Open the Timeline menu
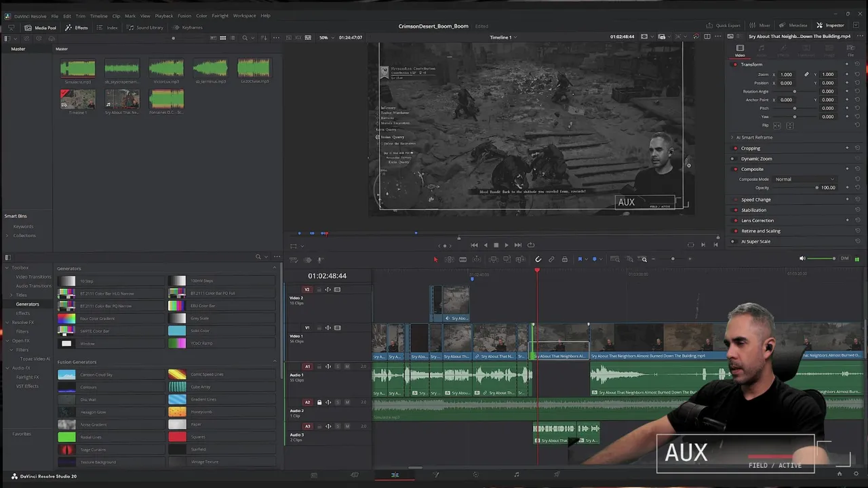The height and width of the screenshot is (488, 868). click(x=99, y=16)
